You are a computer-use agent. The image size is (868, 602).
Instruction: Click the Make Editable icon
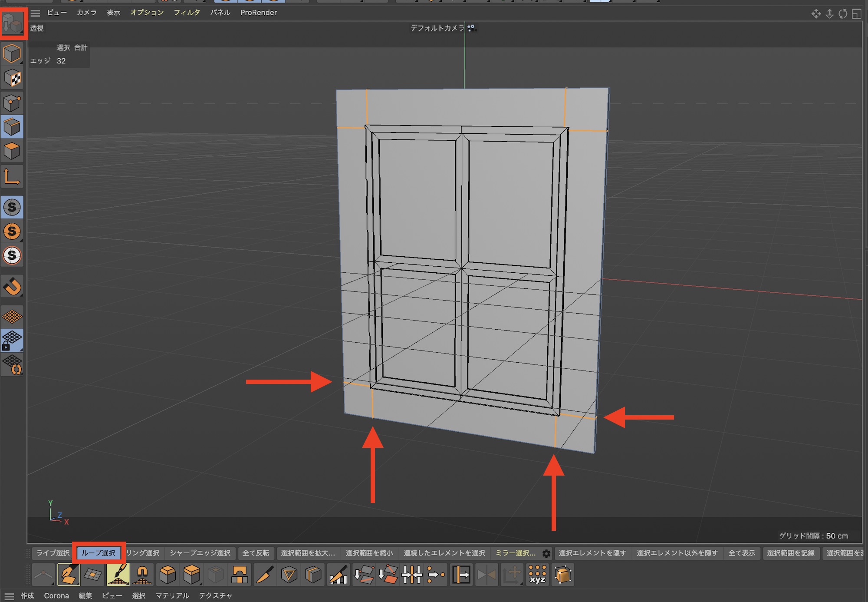point(12,24)
